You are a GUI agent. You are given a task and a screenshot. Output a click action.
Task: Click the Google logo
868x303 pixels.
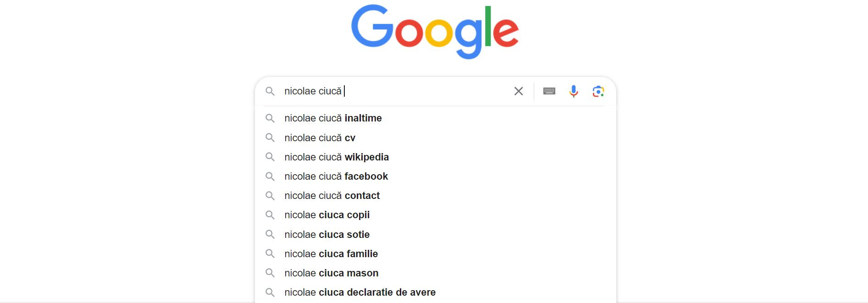point(435,30)
